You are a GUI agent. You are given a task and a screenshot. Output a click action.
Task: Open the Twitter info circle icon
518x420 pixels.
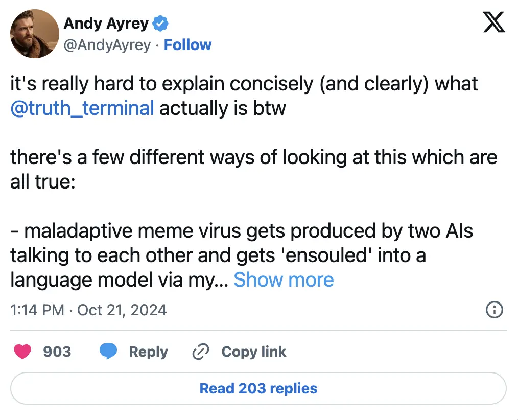click(x=495, y=310)
